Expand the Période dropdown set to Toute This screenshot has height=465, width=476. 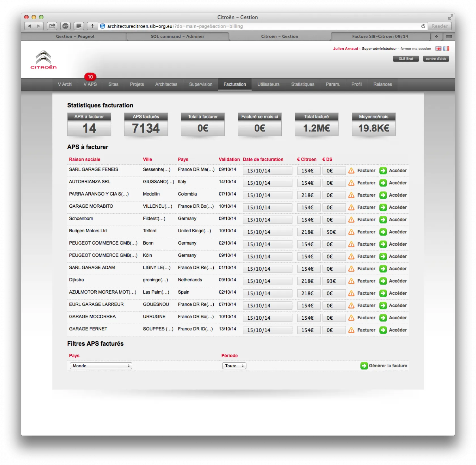point(234,366)
